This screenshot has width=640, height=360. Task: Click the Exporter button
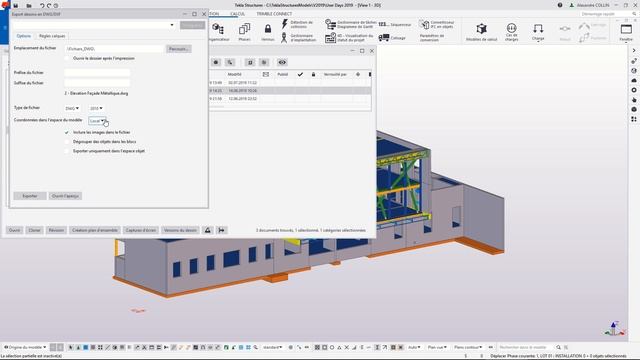pyautogui.click(x=30, y=196)
